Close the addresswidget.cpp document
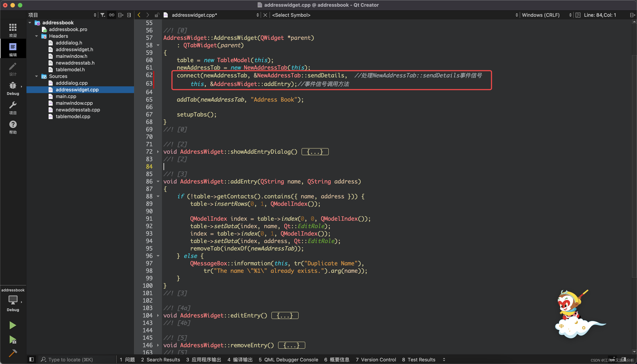637x364 pixels. 265,15
